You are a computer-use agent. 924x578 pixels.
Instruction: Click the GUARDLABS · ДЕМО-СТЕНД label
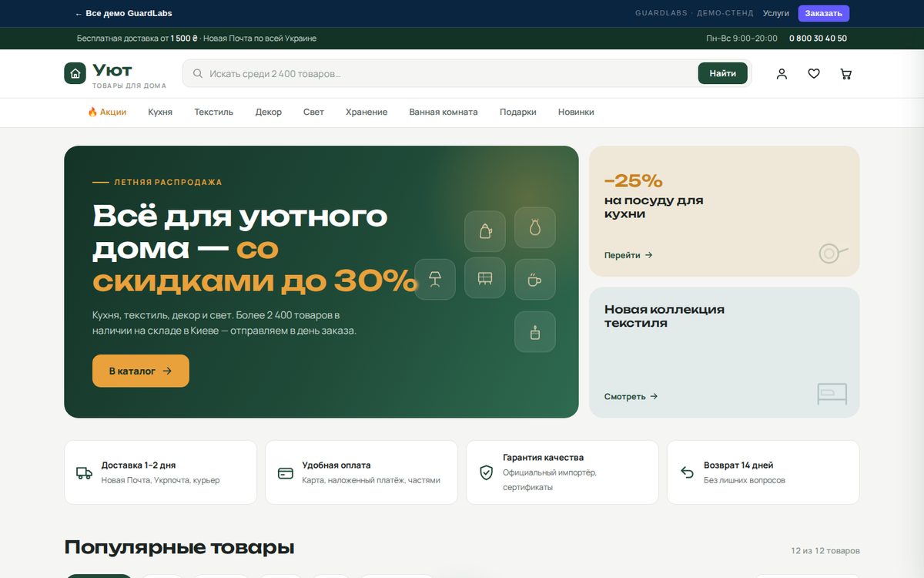coord(693,13)
